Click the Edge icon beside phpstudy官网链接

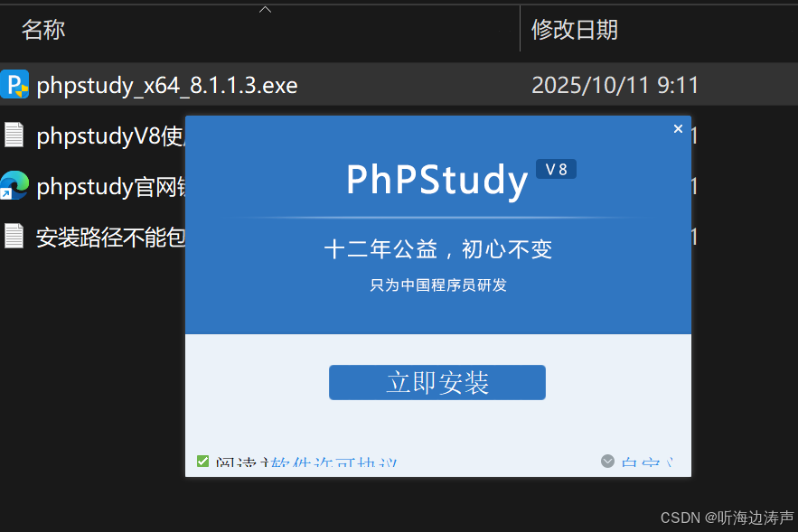14,186
